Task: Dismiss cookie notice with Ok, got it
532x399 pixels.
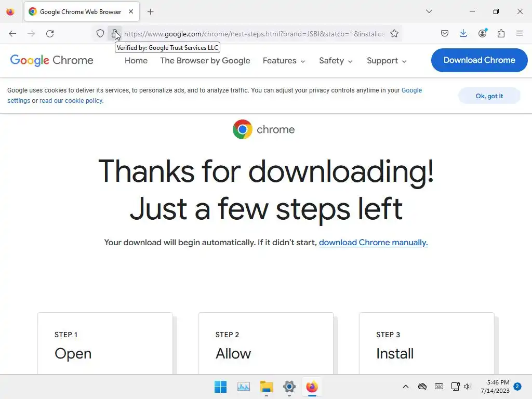Action: [x=489, y=96]
